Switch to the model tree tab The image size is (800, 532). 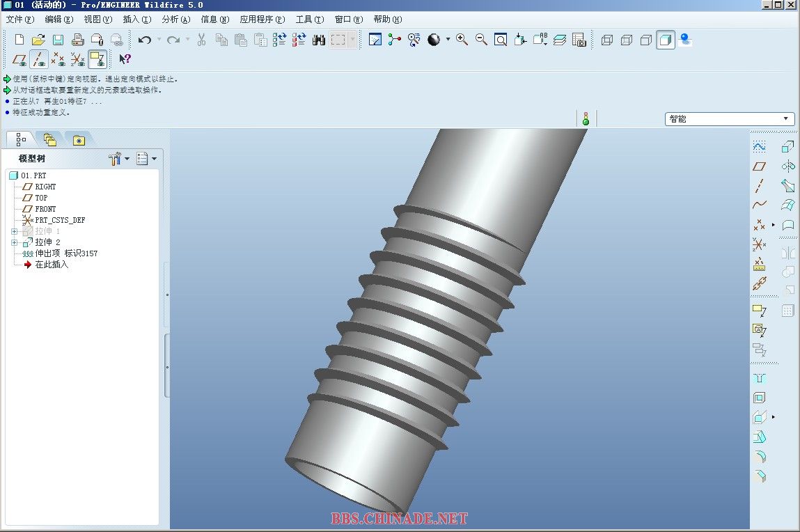click(21, 139)
